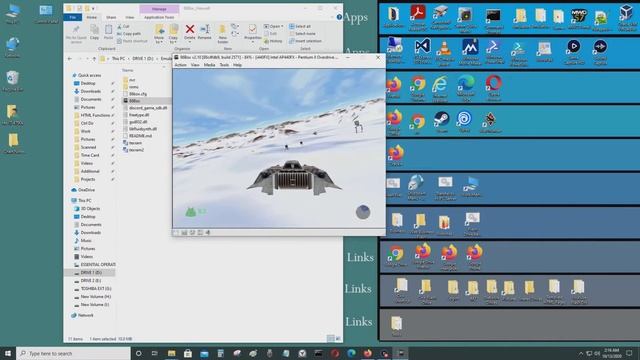
Task: Open the Tools menu in 86Box
Action: pyautogui.click(x=224, y=65)
